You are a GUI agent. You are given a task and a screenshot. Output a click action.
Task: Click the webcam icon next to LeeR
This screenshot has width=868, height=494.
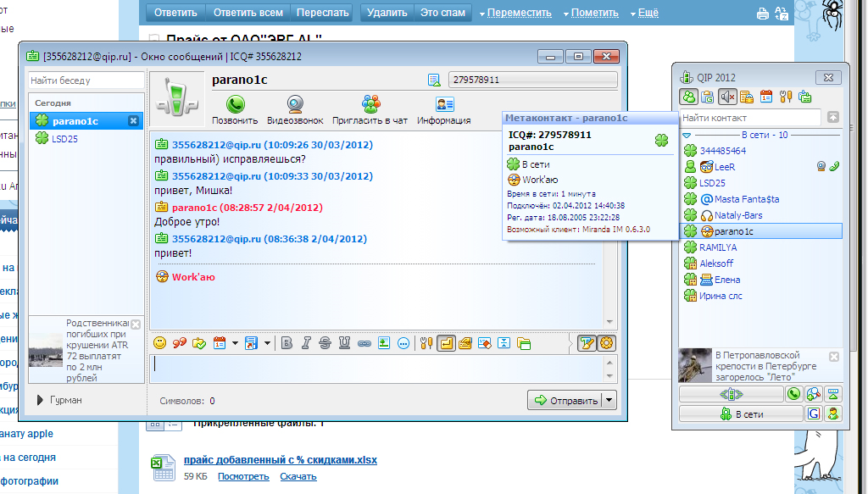coord(821,167)
